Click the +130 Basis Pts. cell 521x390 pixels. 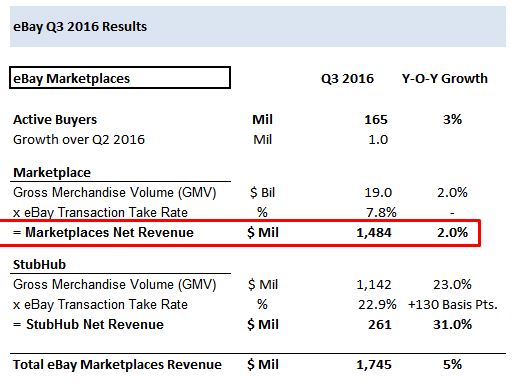point(453,305)
